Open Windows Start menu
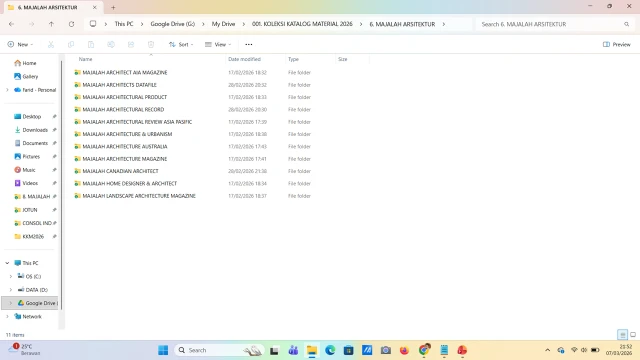Image resolution: width=640 pixels, height=360 pixels. [163, 350]
